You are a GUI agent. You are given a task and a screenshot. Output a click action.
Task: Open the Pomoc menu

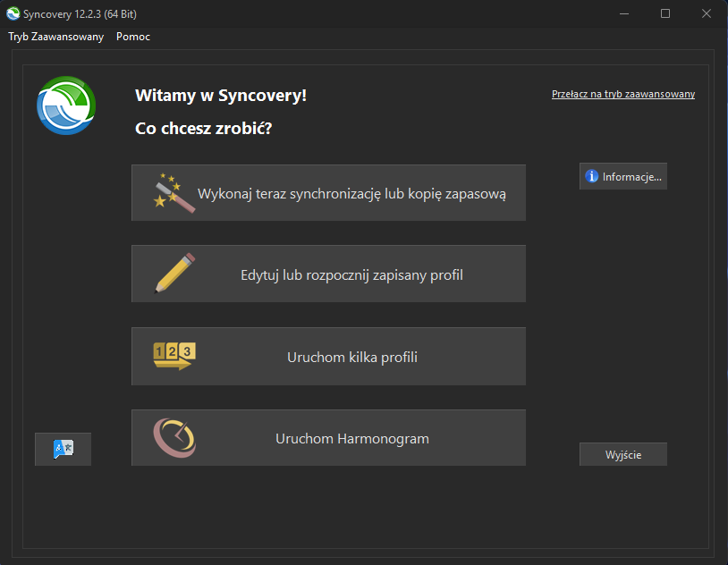click(x=133, y=37)
